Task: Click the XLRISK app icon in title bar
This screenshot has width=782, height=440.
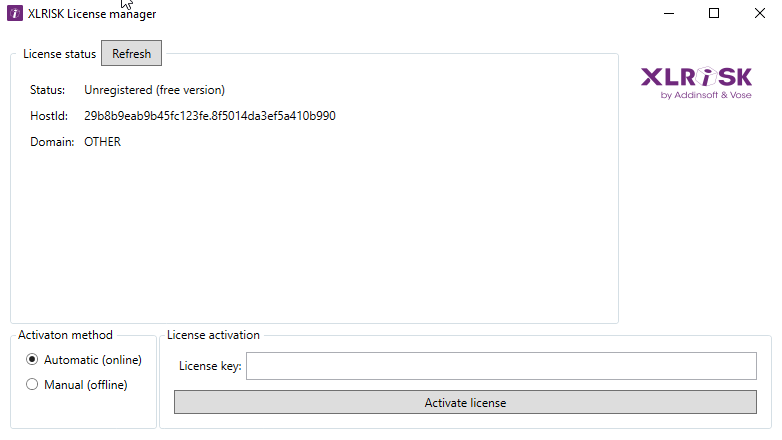Action: pyautogui.click(x=15, y=14)
